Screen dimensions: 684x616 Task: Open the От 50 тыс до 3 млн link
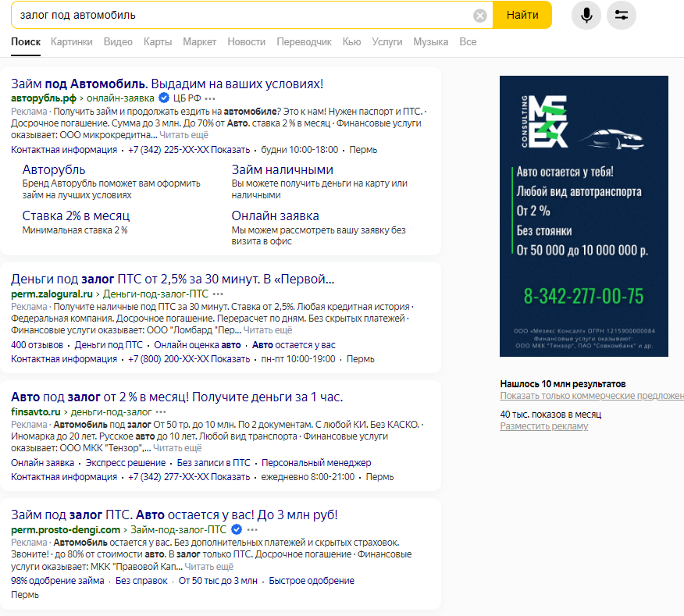pos(218,581)
